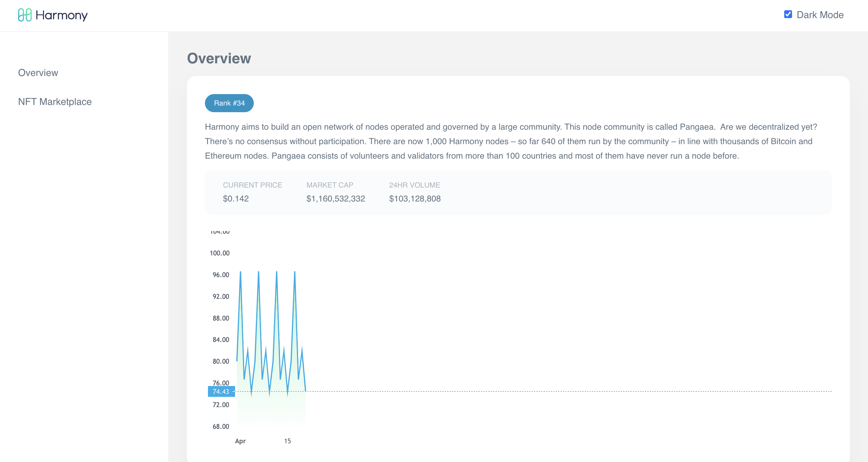Image resolution: width=868 pixels, height=462 pixels.
Task: Open NFT Marketplace in the sidebar
Action: click(x=55, y=102)
